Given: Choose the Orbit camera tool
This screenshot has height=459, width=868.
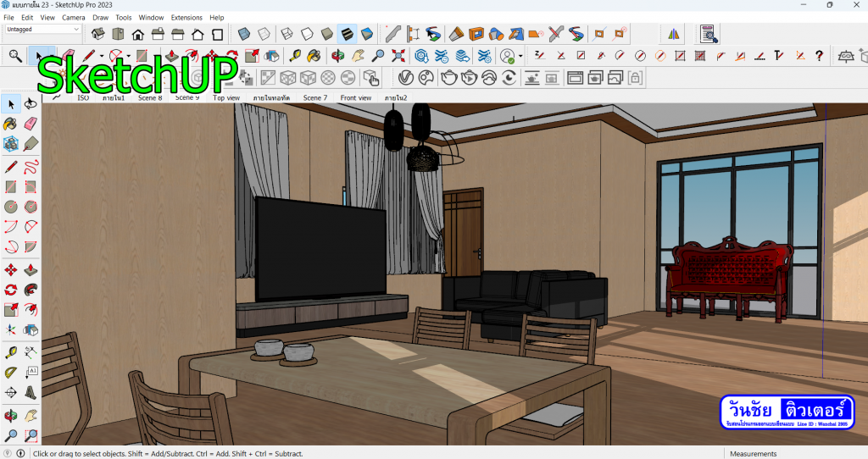Looking at the screenshot, I should tap(11, 416).
